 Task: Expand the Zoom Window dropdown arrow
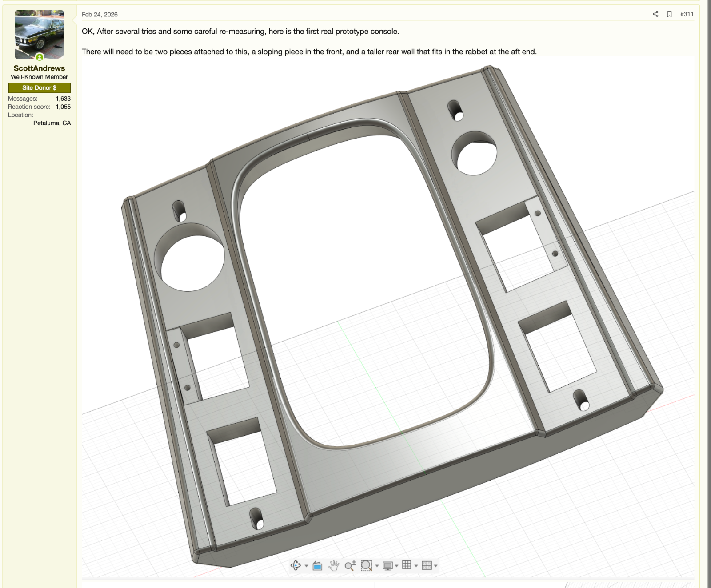(377, 566)
